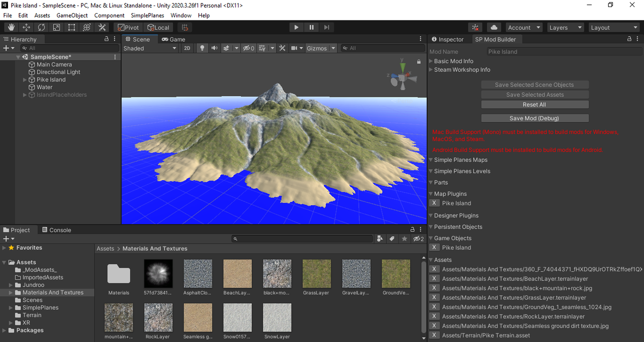Expand Steam Workshop Info section
This screenshot has width=644, height=342.
click(431, 70)
